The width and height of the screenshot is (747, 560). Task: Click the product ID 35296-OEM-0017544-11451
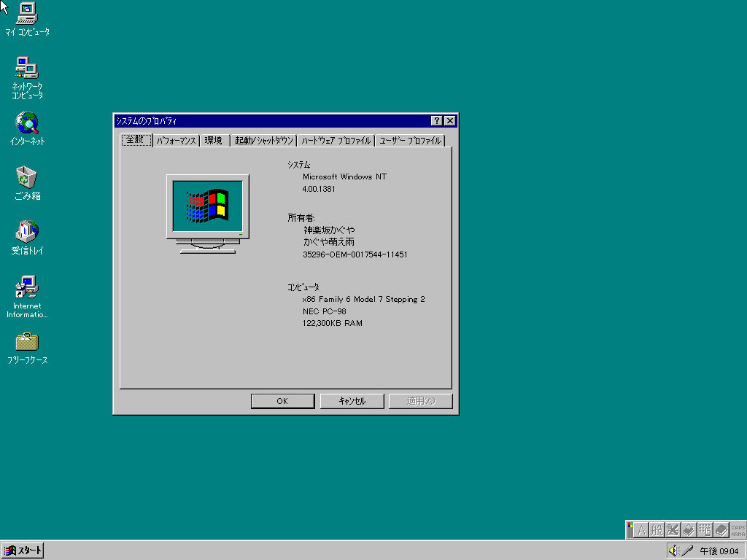click(355, 254)
